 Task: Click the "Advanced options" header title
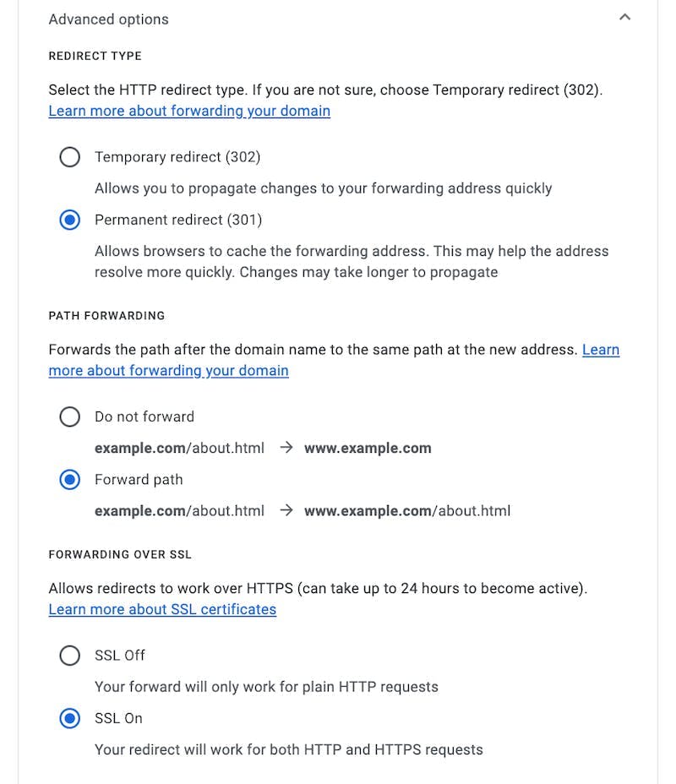coord(108,19)
